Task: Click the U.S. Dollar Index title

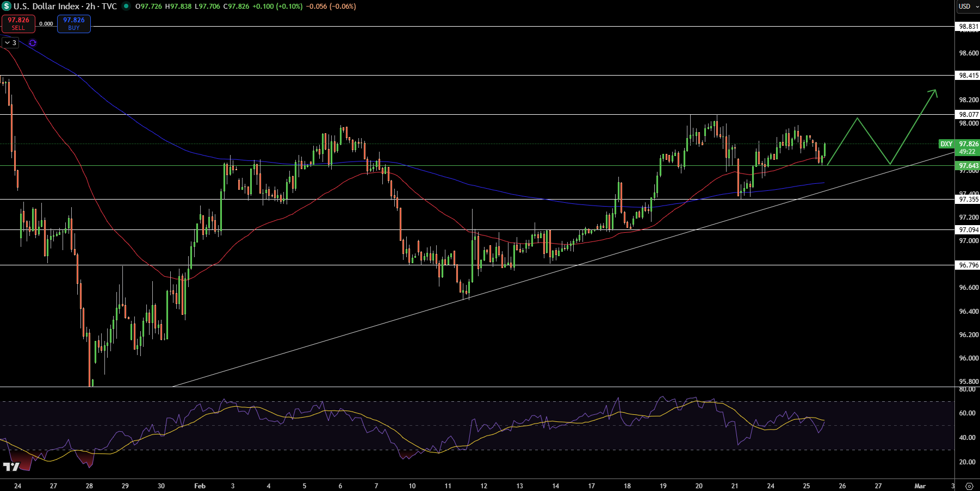Action: (x=46, y=7)
